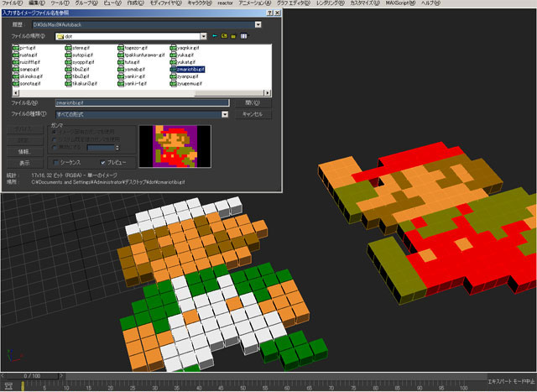
Task: Click the エキスパート モード中止 (exit Expert Mode) button
Action: coord(511,381)
